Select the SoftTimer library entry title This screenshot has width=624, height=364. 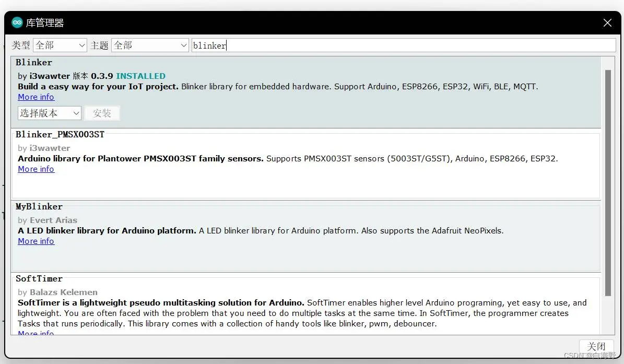(x=39, y=278)
